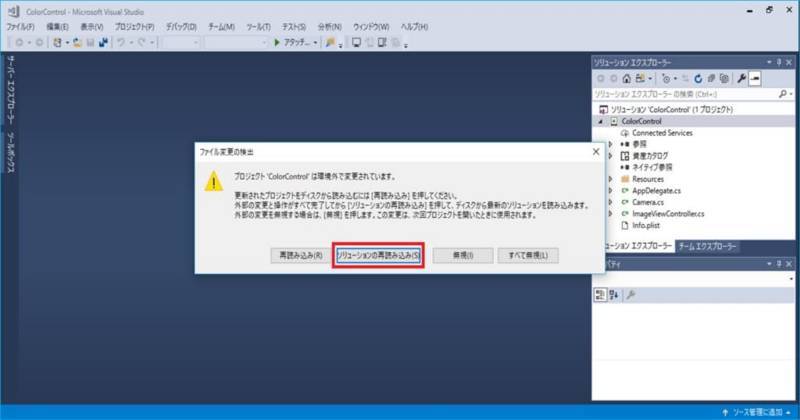Screen dimensions: 800x420
Task: Click Solution Explorer switch views icon
Action: tap(640, 79)
